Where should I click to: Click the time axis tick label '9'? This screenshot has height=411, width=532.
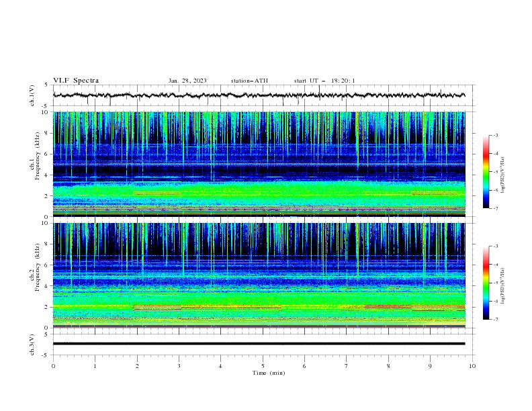click(x=430, y=366)
